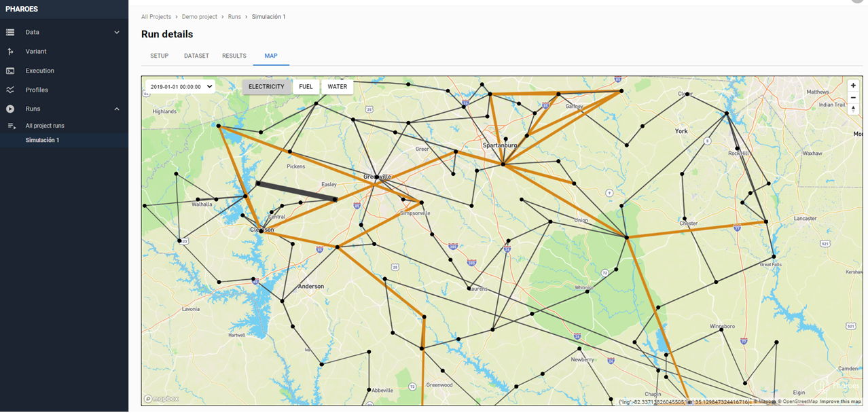Open the 2019-01-01 date dropdown
This screenshot has height=413, width=868.
[180, 87]
